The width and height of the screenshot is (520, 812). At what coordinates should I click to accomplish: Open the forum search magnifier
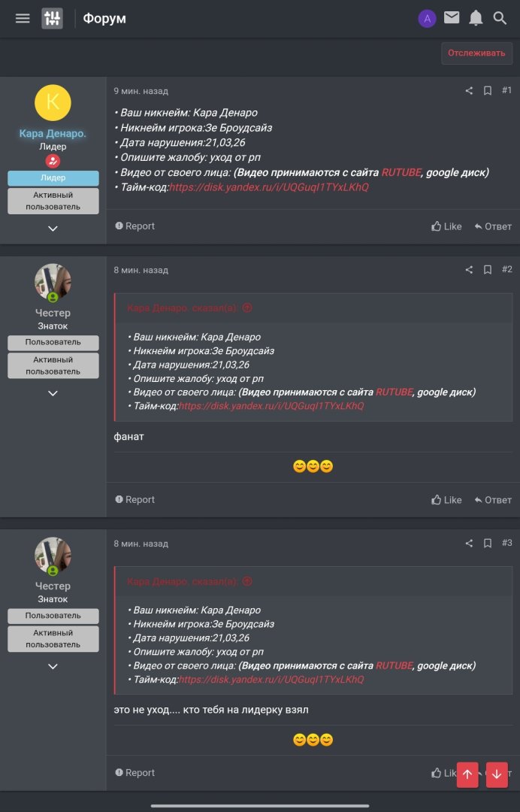pos(500,19)
